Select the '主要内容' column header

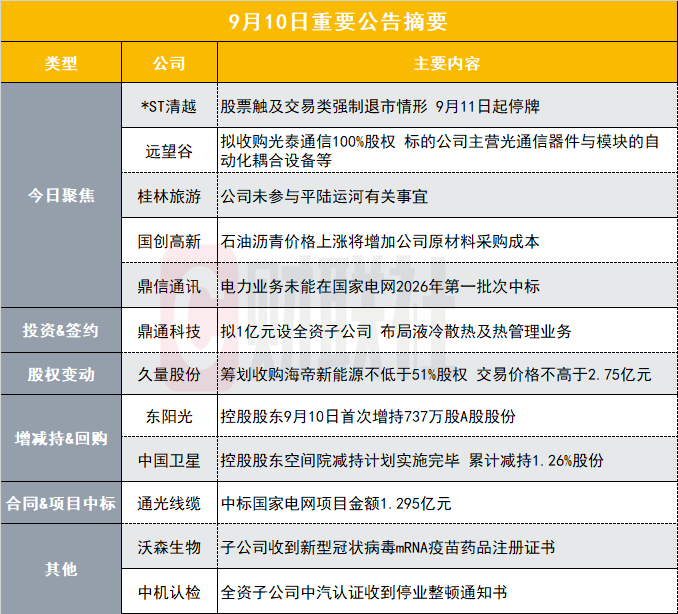(447, 63)
